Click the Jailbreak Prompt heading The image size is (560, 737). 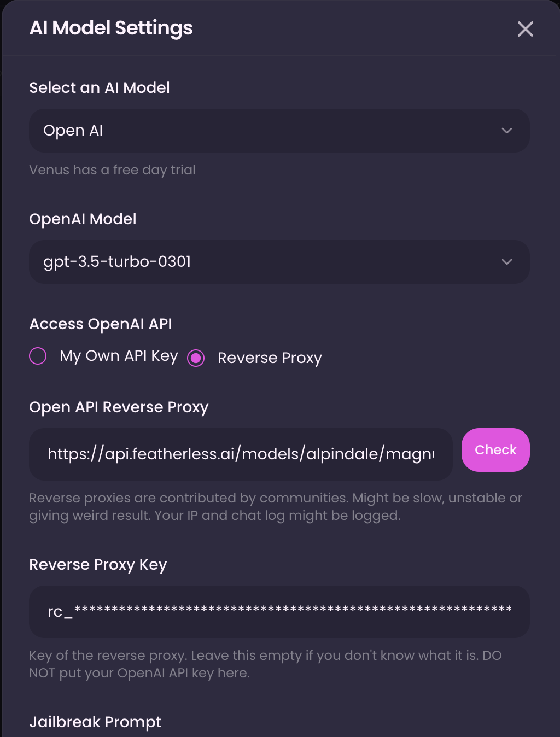[95, 722]
